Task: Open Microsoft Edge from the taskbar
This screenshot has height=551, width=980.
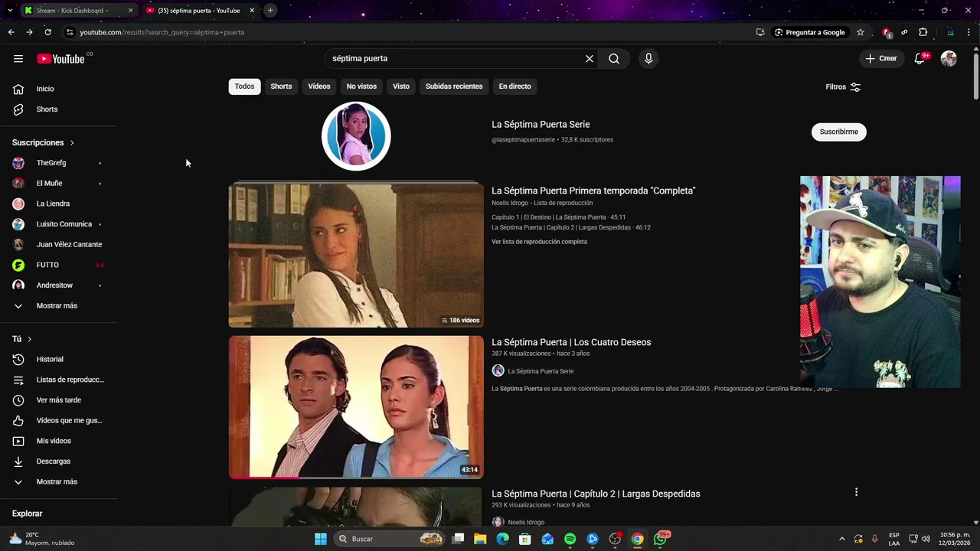Action: tap(502, 539)
